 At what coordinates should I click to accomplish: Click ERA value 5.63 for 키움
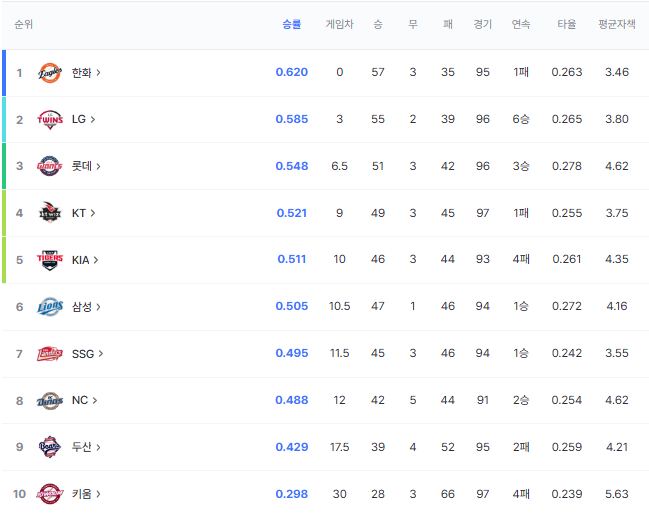tap(617, 494)
